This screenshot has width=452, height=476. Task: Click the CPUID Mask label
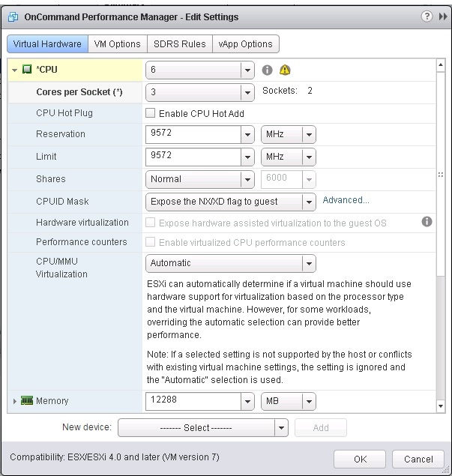pyautogui.click(x=62, y=202)
